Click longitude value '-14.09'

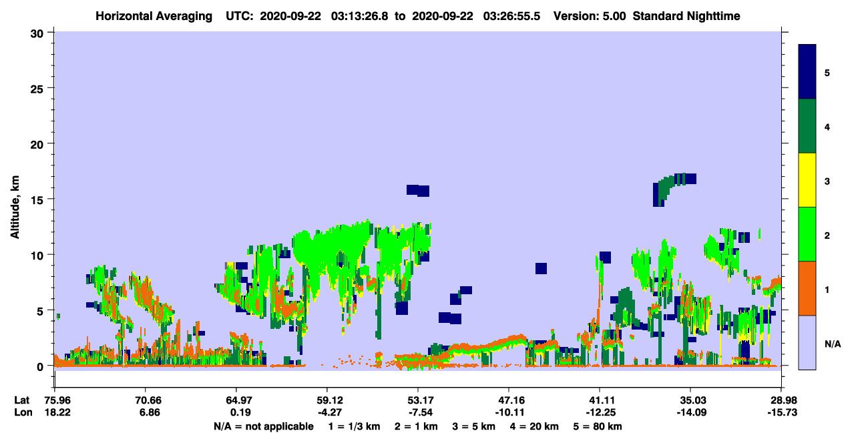tap(690, 412)
